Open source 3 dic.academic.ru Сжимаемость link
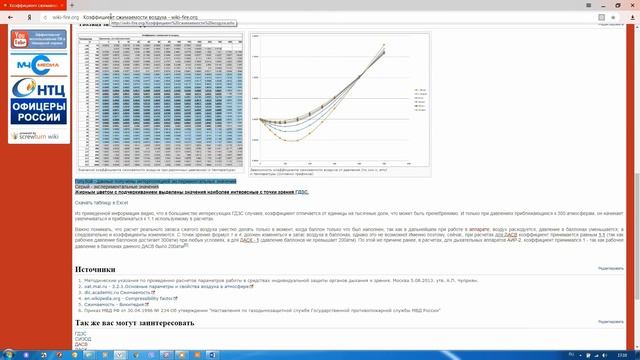Screen dimensions: 640x360 119,293
